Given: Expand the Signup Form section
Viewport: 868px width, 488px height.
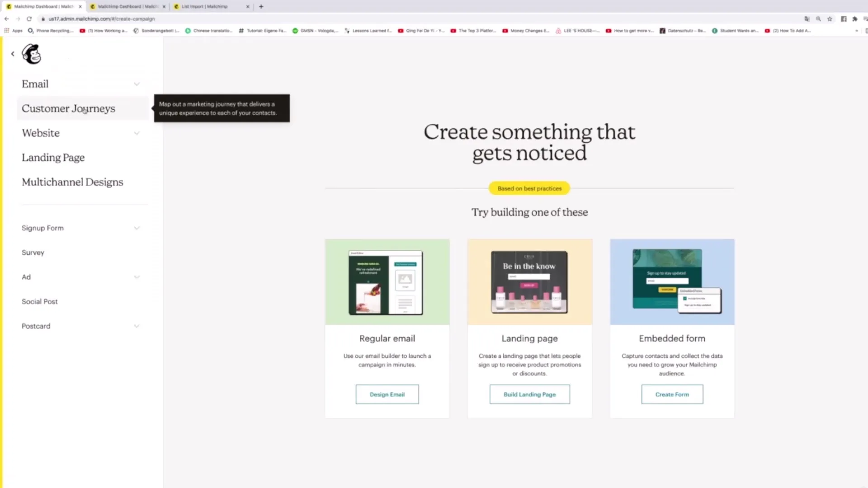Looking at the screenshot, I should coord(136,228).
